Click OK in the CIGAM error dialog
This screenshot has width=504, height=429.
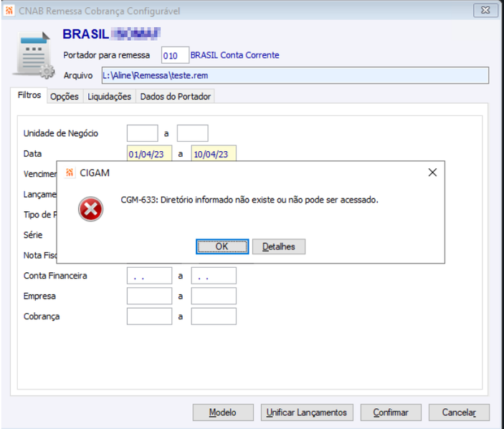[222, 246]
